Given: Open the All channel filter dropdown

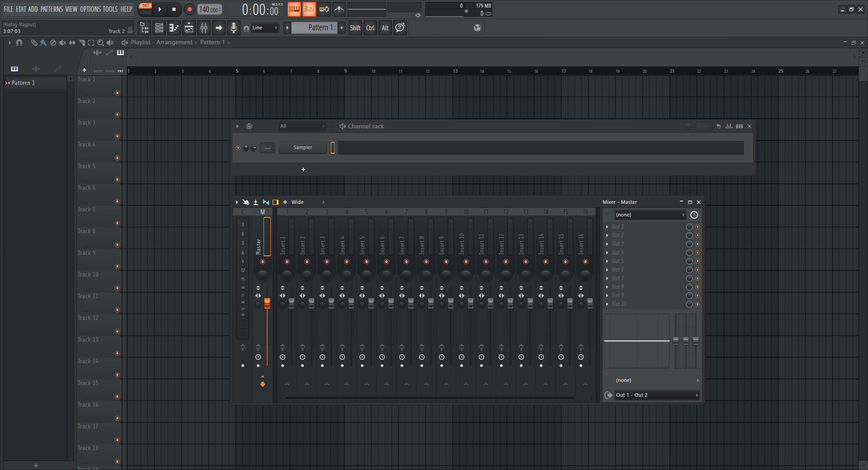Looking at the screenshot, I should (x=302, y=126).
